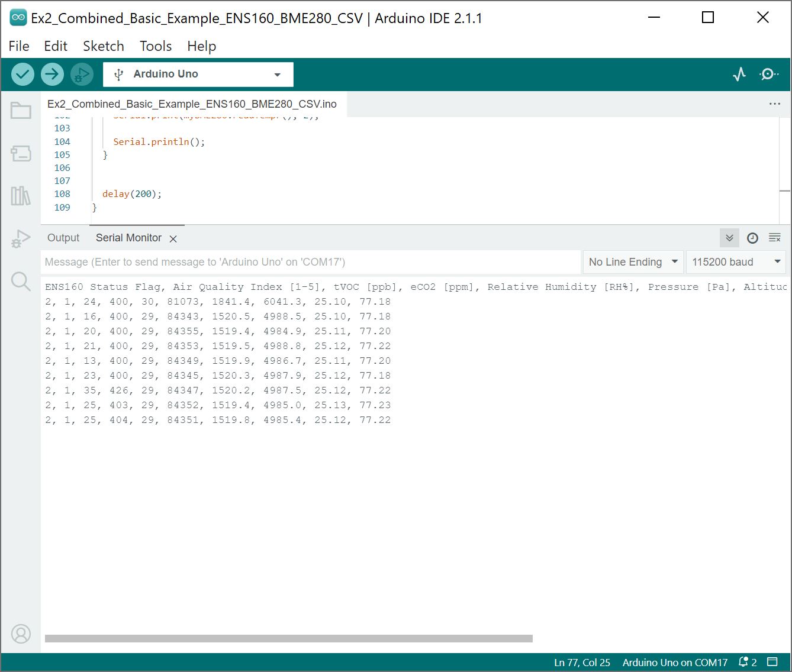
Task: Toggle autoscroll in Serial Monitor
Action: coord(729,238)
